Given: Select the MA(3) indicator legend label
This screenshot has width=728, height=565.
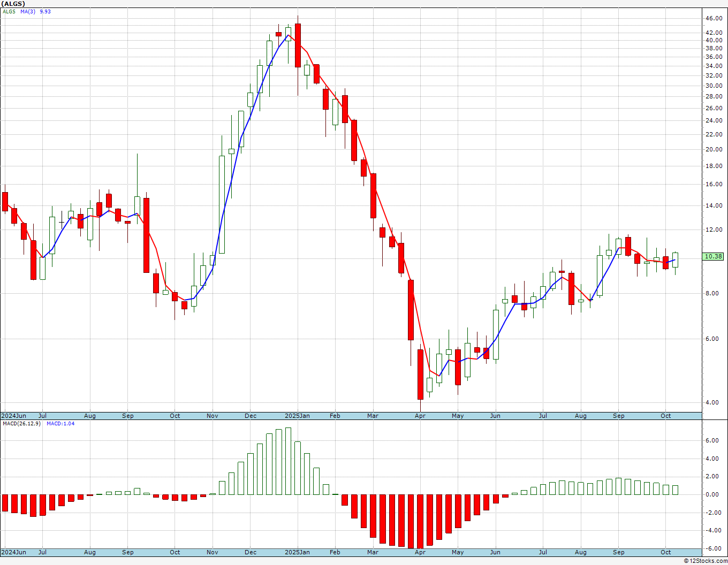Looking at the screenshot, I should [x=28, y=11].
